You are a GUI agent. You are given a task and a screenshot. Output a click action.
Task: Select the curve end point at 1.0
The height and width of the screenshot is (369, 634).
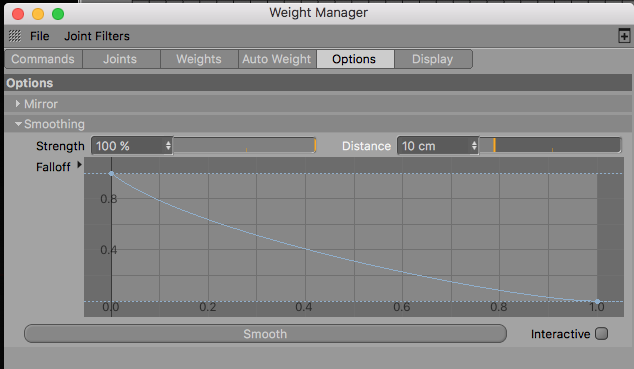pyautogui.click(x=597, y=302)
